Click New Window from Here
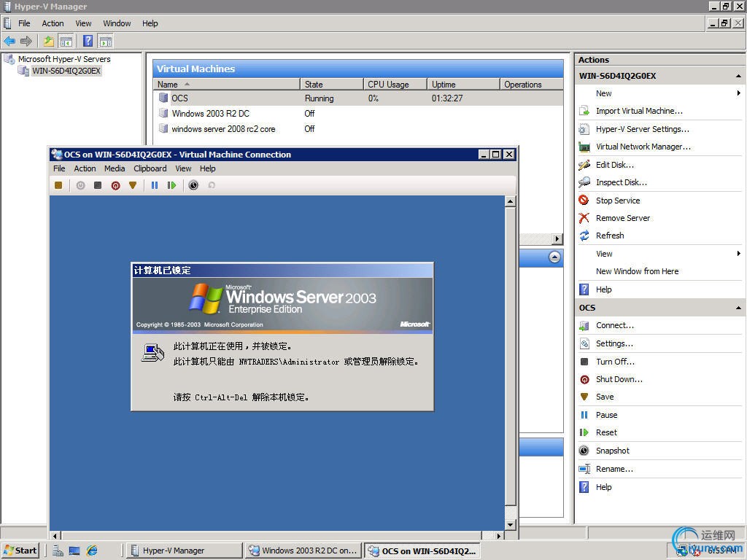 [x=637, y=271]
